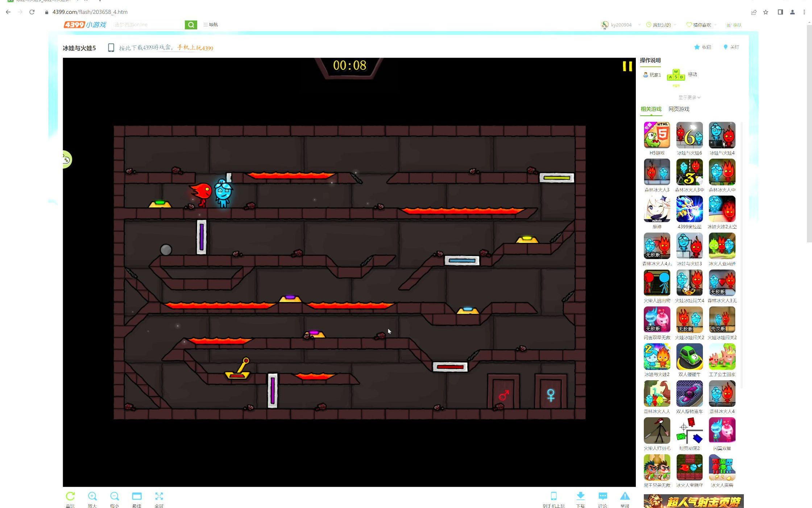Viewport: 812px width, 508px height.
Task: Open the 我玩过的 played-games dropdown
Action: (662, 25)
